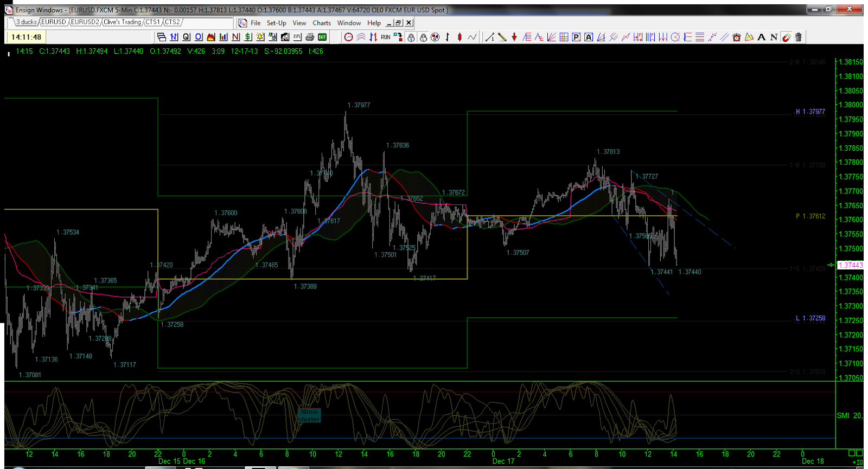Select the line chart style icon
This screenshot has width=868, height=469.
click(x=472, y=37)
